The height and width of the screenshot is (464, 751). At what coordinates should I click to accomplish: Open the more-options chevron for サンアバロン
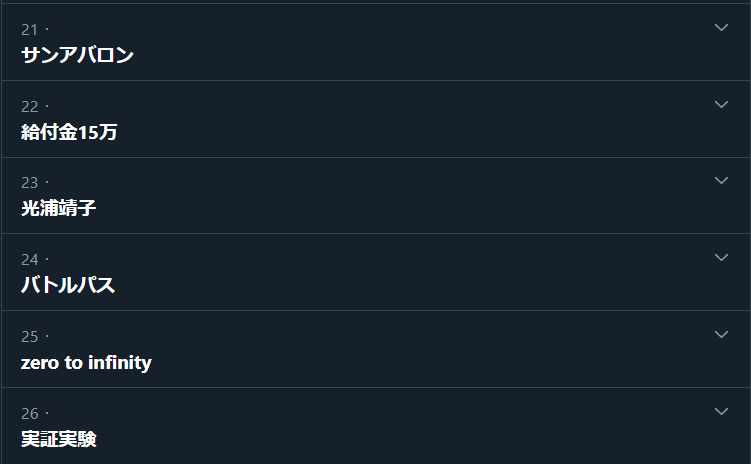pyautogui.click(x=722, y=27)
